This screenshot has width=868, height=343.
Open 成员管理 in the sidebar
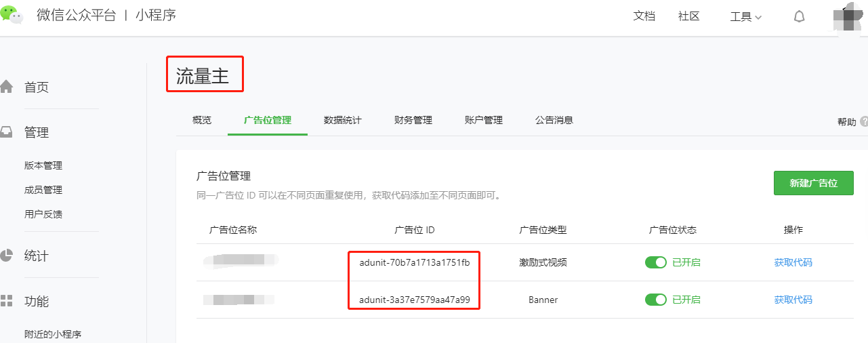click(x=43, y=190)
